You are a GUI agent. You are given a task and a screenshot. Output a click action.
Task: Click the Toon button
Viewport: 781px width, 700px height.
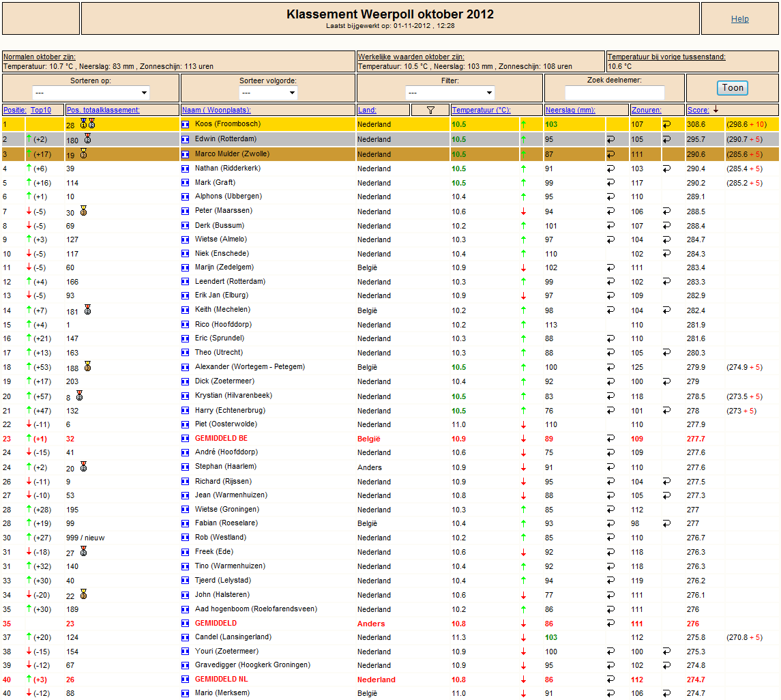[x=733, y=88]
